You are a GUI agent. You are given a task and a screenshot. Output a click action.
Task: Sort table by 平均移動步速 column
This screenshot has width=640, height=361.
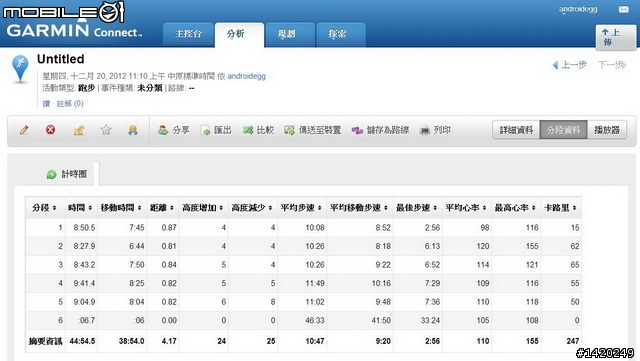pos(360,207)
